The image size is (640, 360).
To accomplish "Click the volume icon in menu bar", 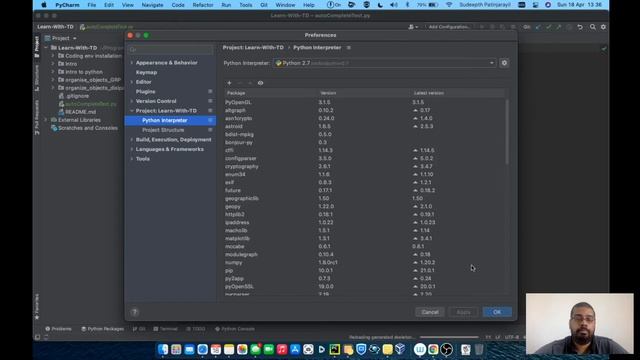I will click(393, 5).
